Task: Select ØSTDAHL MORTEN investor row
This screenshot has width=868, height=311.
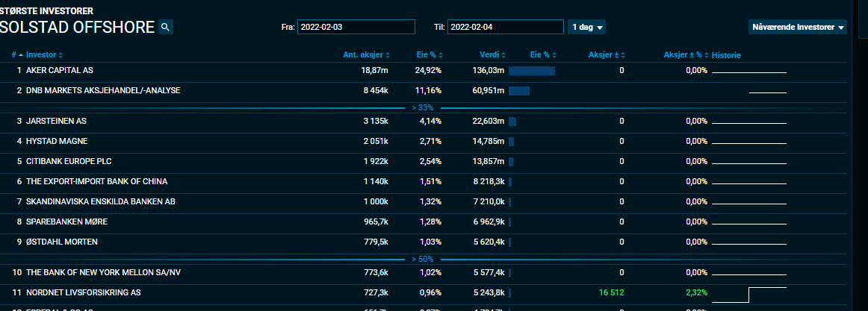Action: pos(424,242)
